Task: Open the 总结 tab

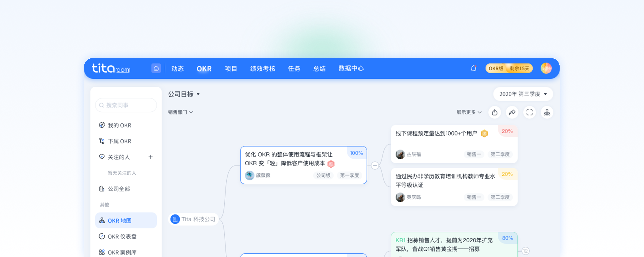Action: tap(319, 69)
